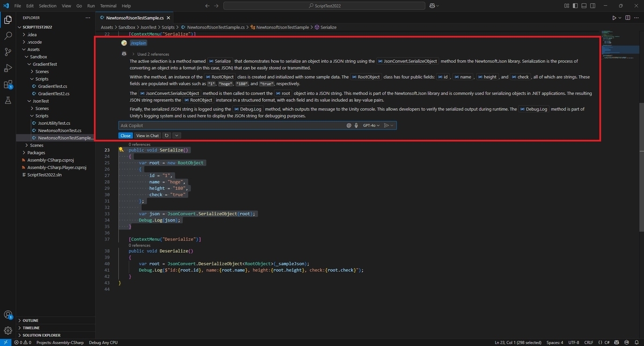Viewport: 644px width, 346px height.
Task: Go forward using the right arrow
Action: coord(217,6)
